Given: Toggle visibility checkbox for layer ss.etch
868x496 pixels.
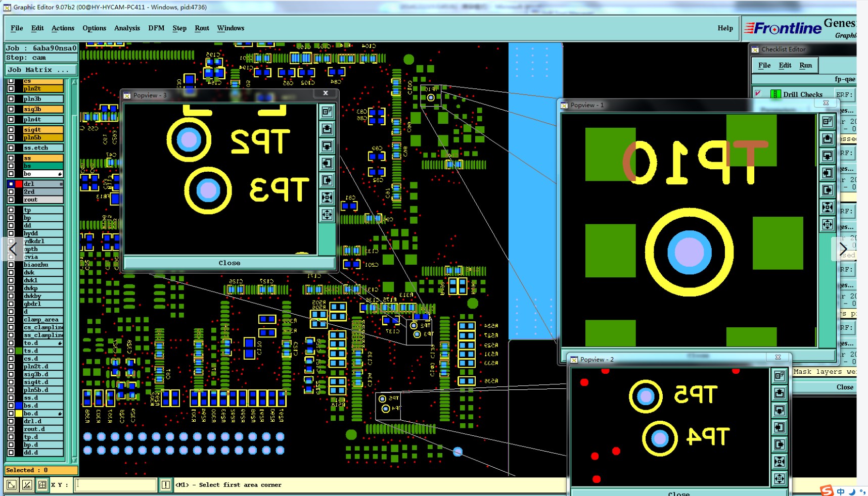Looking at the screenshot, I should pyautogui.click(x=11, y=148).
